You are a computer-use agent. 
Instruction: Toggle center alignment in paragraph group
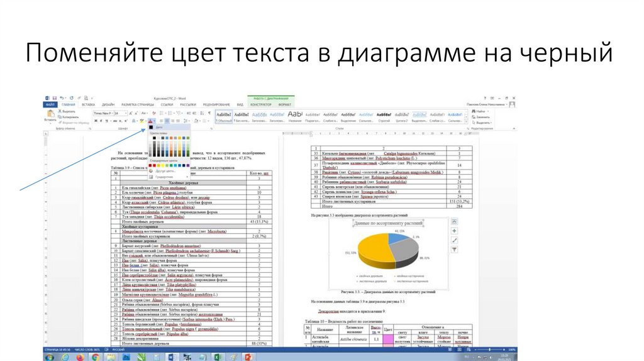pos(167,121)
